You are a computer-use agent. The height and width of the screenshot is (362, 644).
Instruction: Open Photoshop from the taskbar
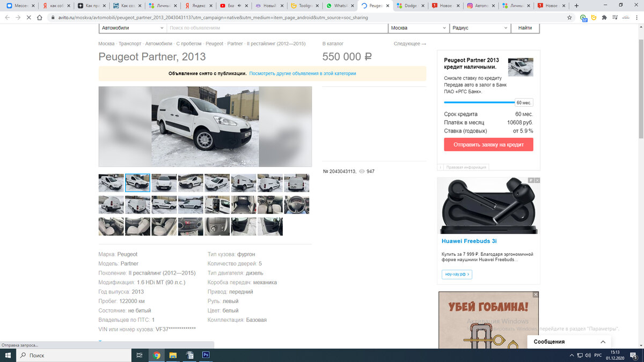point(206,355)
